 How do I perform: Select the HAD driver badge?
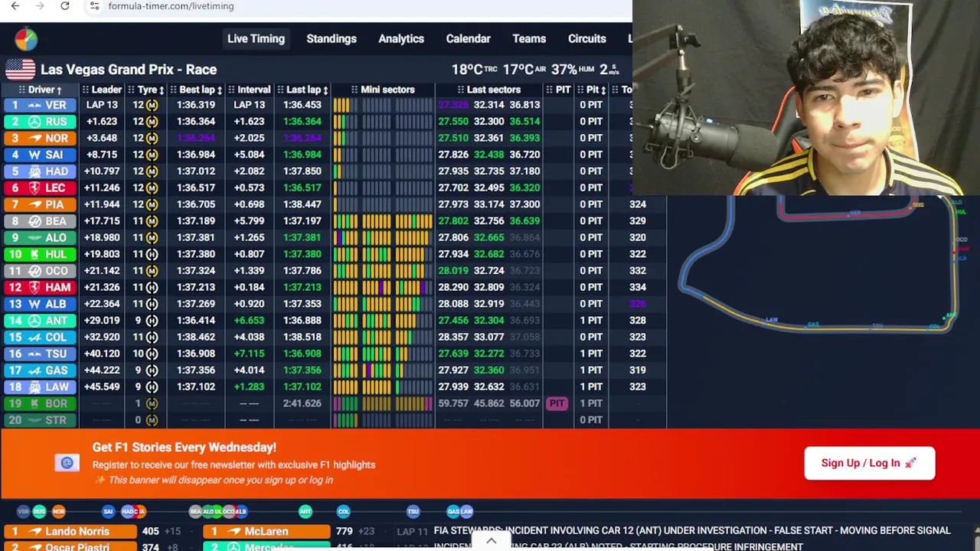[39, 171]
